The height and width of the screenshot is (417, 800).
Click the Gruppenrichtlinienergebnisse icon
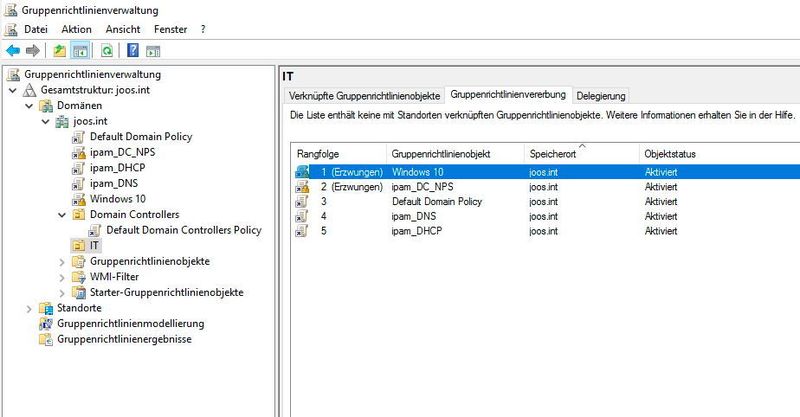(46, 339)
